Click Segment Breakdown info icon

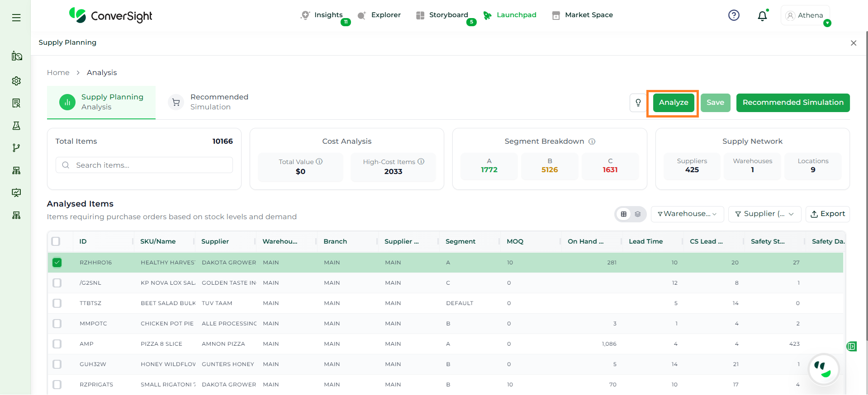click(x=592, y=141)
